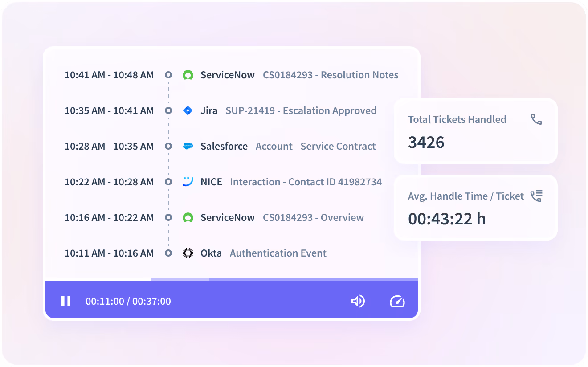Click the NICE smile icon

click(x=188, y=181)
